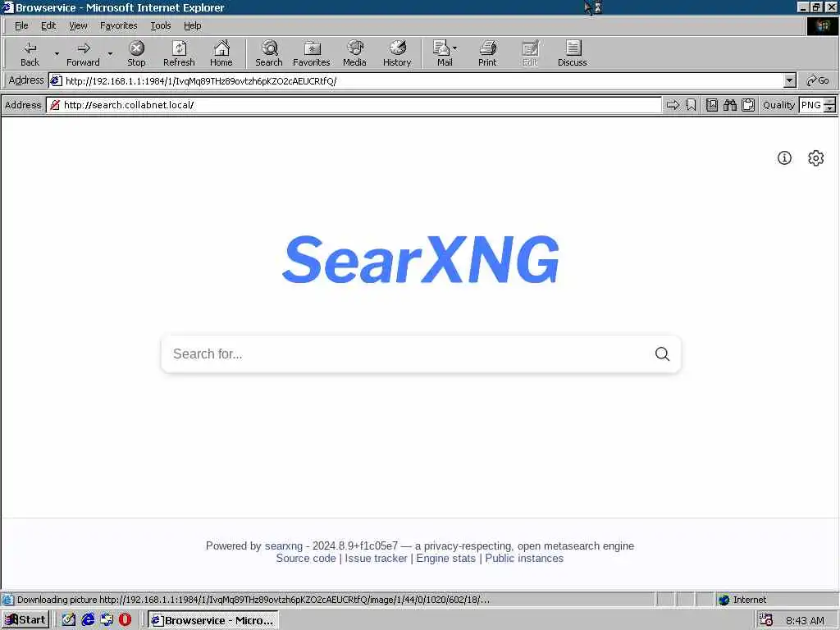Click the Browservice taskbar button
The width and height of the screenshot is (840, 630).
pyautogui.click(x=213, y=620)
